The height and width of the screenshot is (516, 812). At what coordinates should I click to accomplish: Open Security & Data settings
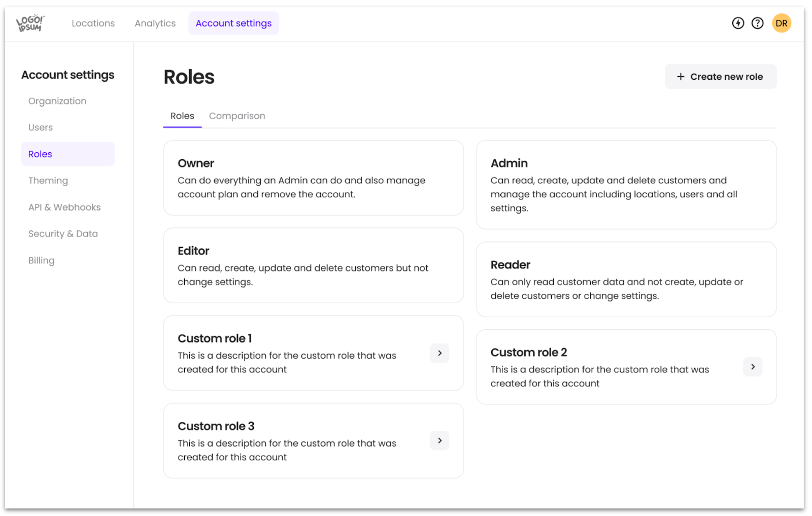click(63, 234)
